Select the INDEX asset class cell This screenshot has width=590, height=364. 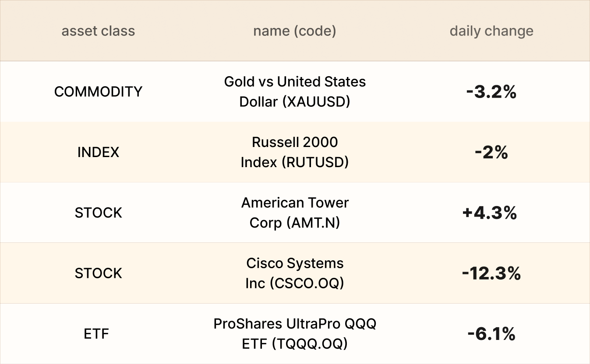pyautogui.click(x=98, y=152)
